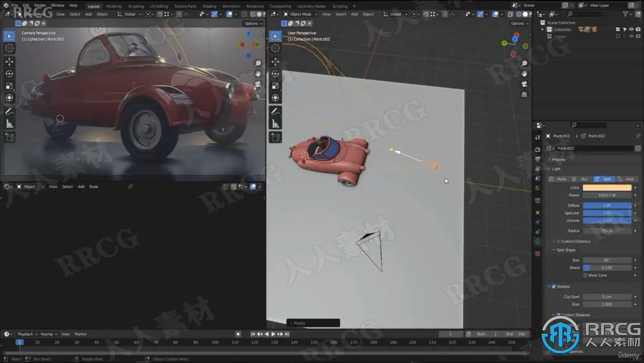Open the Object Mode dropdown in the right viewport
644x363 pixels.
[300, 14]
